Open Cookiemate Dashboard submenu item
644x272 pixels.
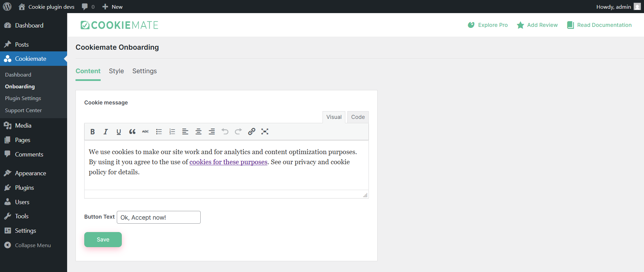coord(18,75)
